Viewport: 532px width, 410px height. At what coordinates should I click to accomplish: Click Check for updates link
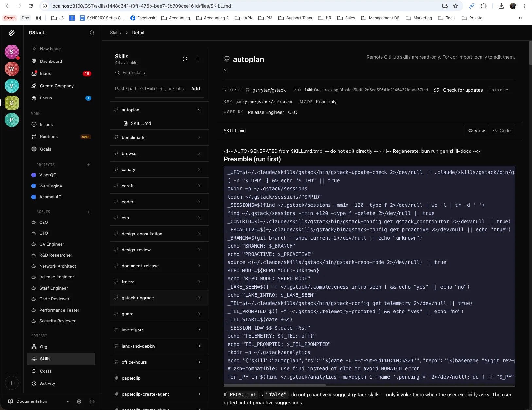click(x=462, y=90)
